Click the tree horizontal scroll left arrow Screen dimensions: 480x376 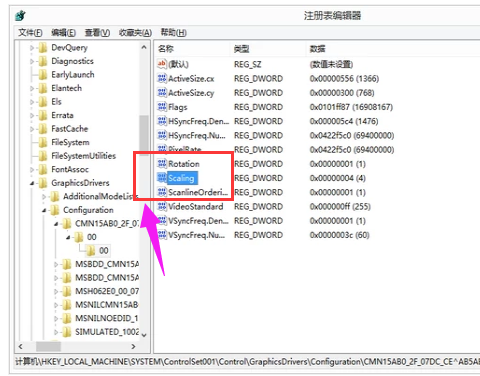(21, 347)
